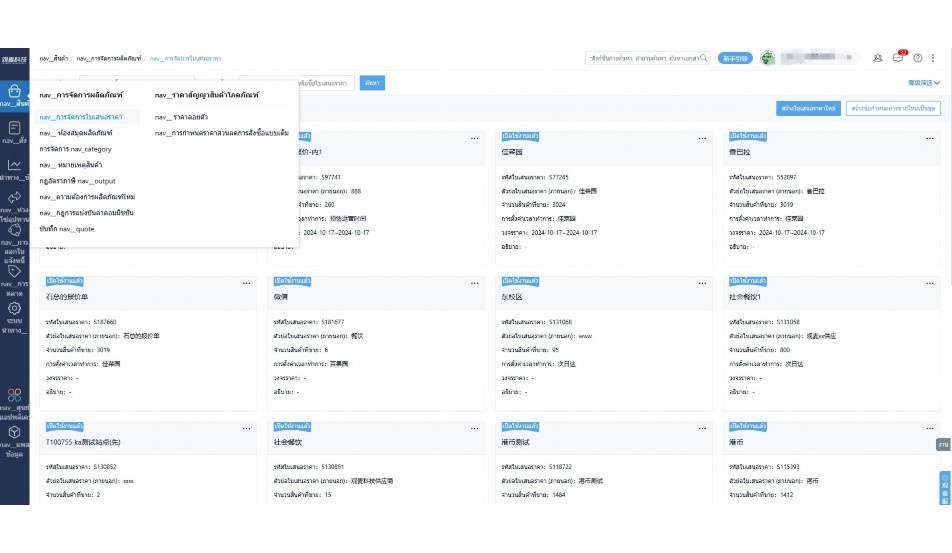The width and height of the screenshot is (952, 553).
Task: Click the nav_สินค้า breadcrumb link
Action: pyautogui.click(x=54, y=59)
